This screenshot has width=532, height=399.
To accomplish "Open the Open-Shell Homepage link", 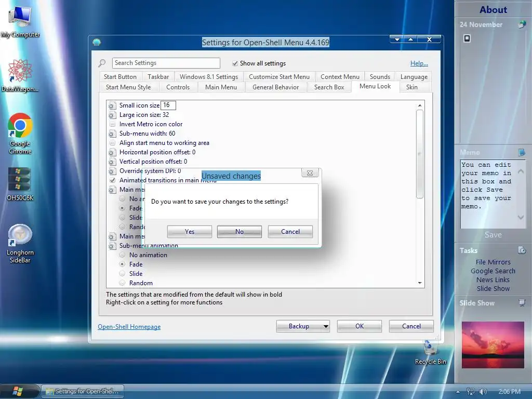I will 129,327.
